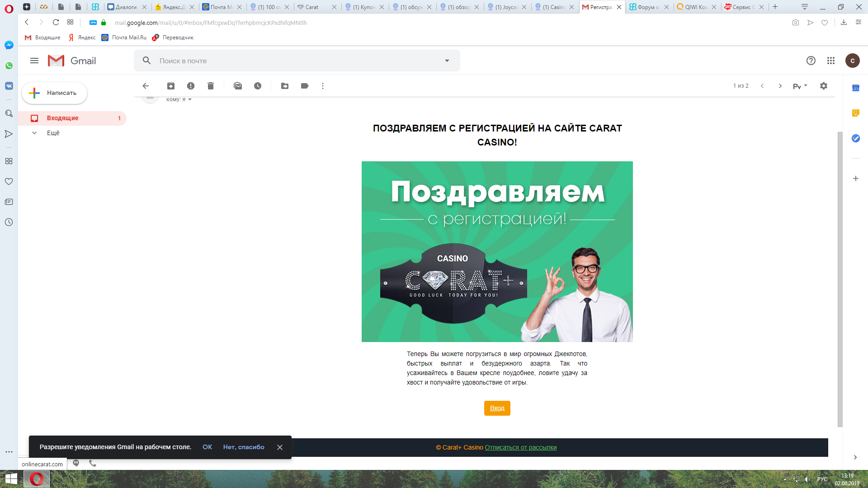Snooze this email clock icon
Image resolution: width=868 pixels, height=488 pixels.
[258, 86]
